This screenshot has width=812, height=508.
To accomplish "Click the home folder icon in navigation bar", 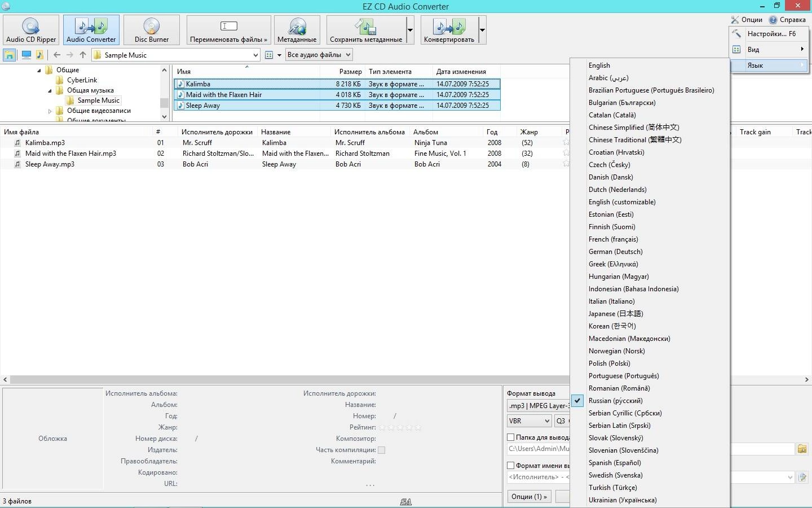I will tap(10, 55).
